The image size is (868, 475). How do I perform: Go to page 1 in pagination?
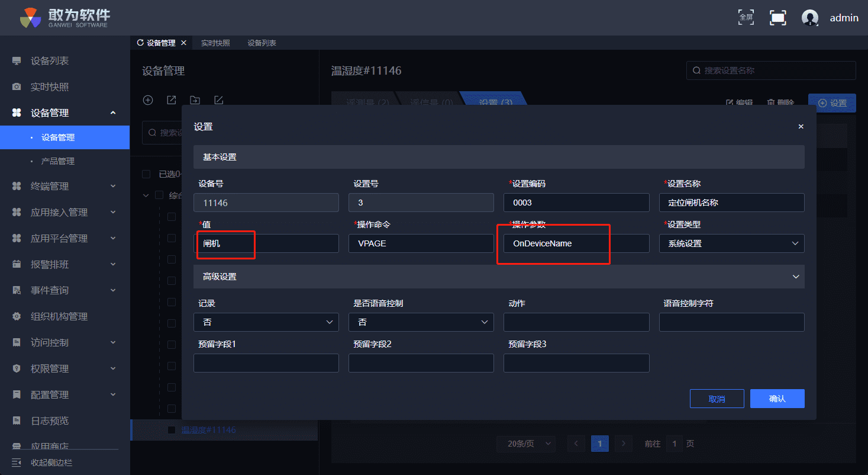600,444
